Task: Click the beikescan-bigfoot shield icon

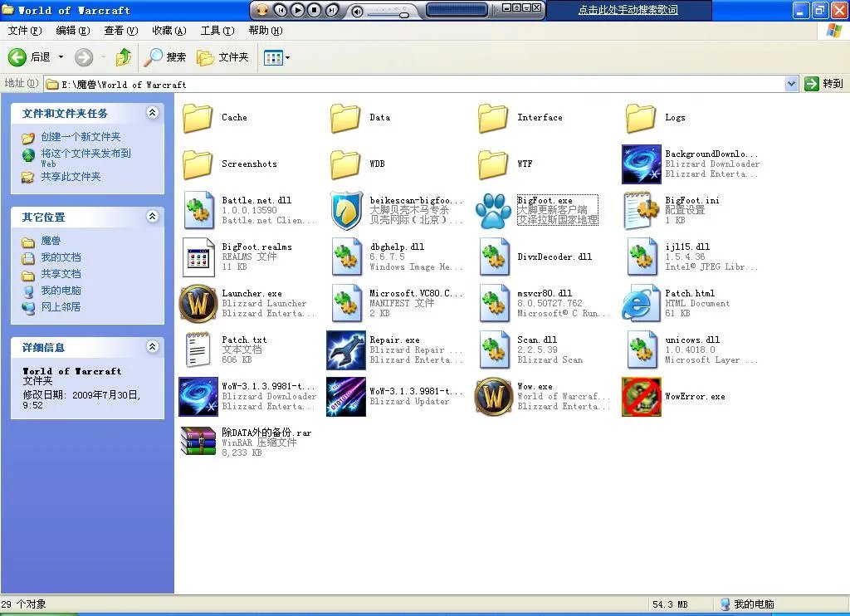Action: tap(345, 210)
